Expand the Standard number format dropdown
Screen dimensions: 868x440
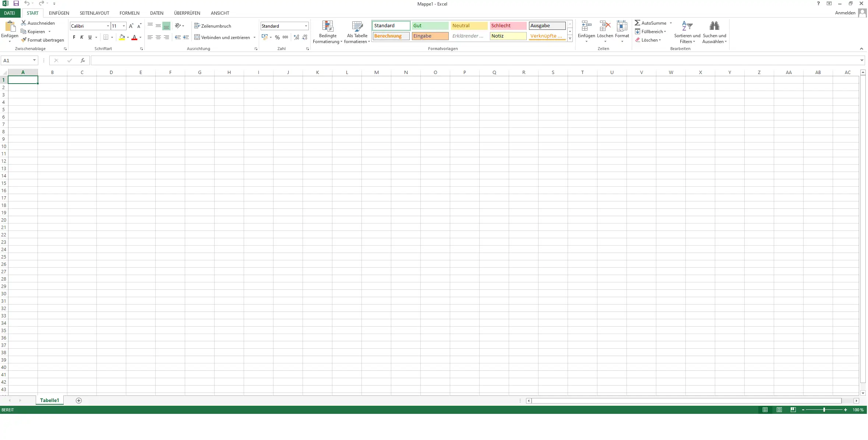306,26
